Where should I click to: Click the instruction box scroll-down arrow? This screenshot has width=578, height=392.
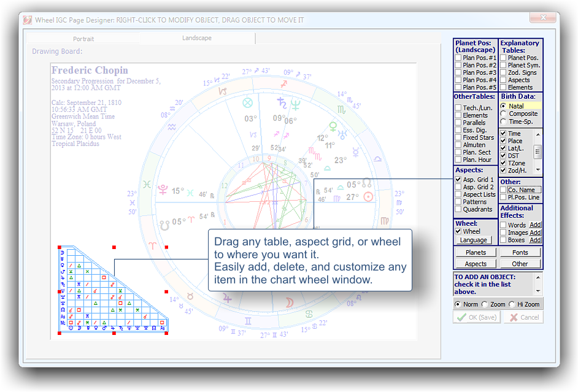click(x=538, y=291)
